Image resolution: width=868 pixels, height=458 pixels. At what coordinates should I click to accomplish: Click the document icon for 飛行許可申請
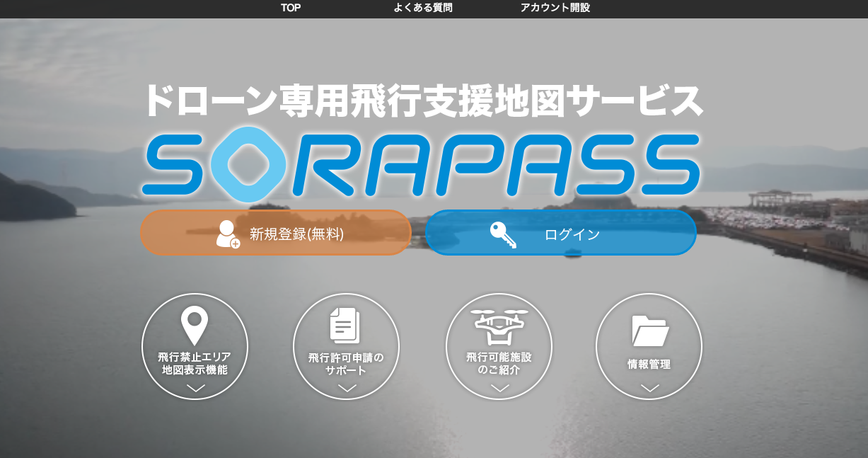(x=345, y=326)
